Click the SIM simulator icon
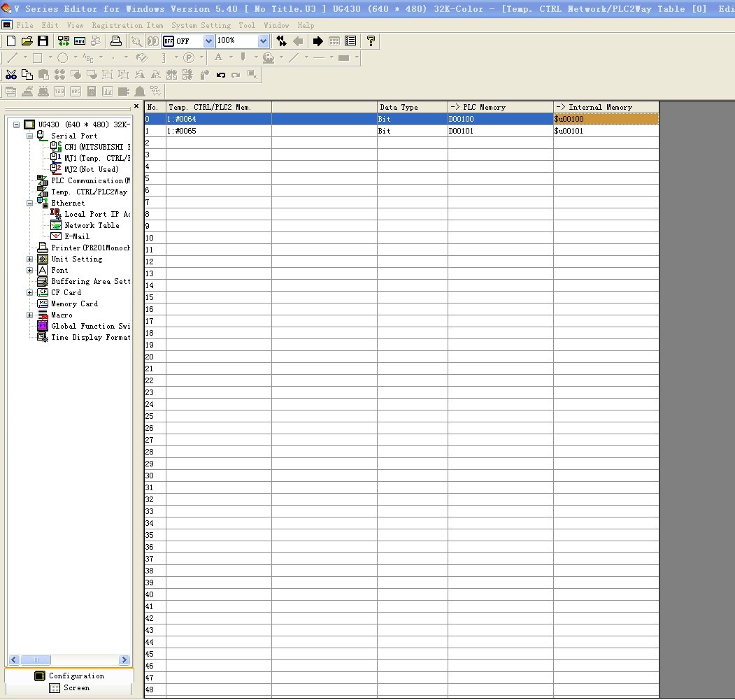This screenshot has width=735, height=700. tap(80, 41)
